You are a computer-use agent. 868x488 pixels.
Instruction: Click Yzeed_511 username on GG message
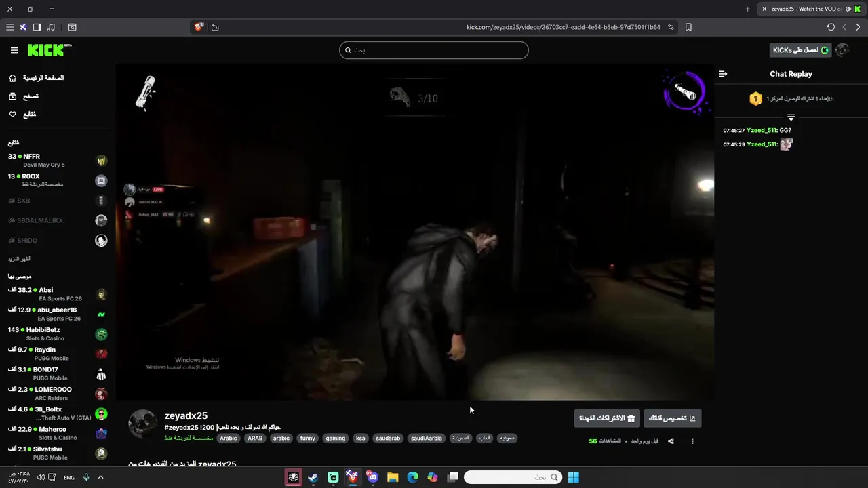762,130
